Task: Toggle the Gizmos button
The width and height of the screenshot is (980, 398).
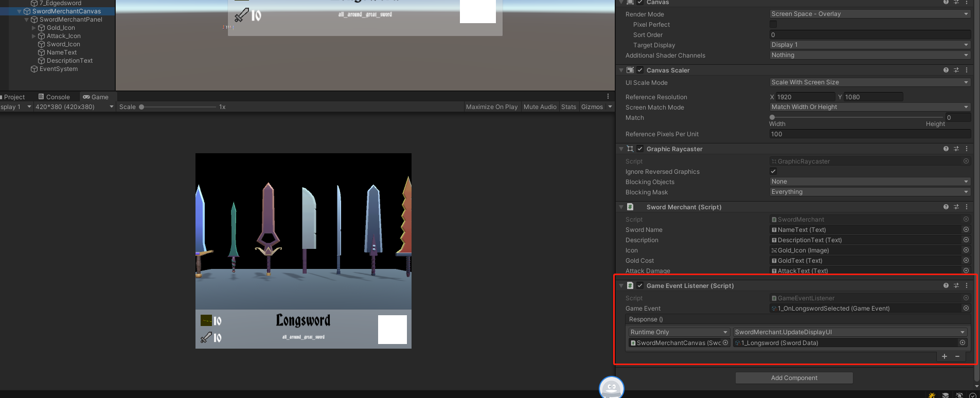Action: pos(592,106)
